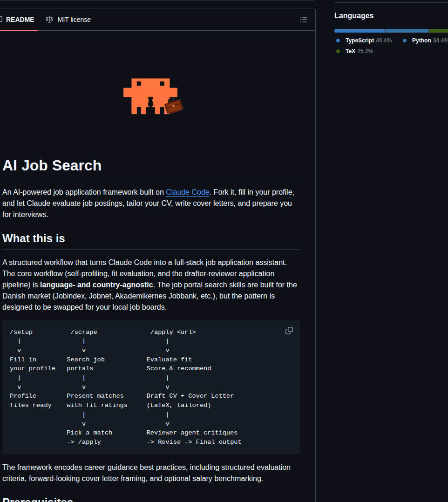
Task: Click 'Draft CV + Cover Letter' text
Action: coord(190,396)
